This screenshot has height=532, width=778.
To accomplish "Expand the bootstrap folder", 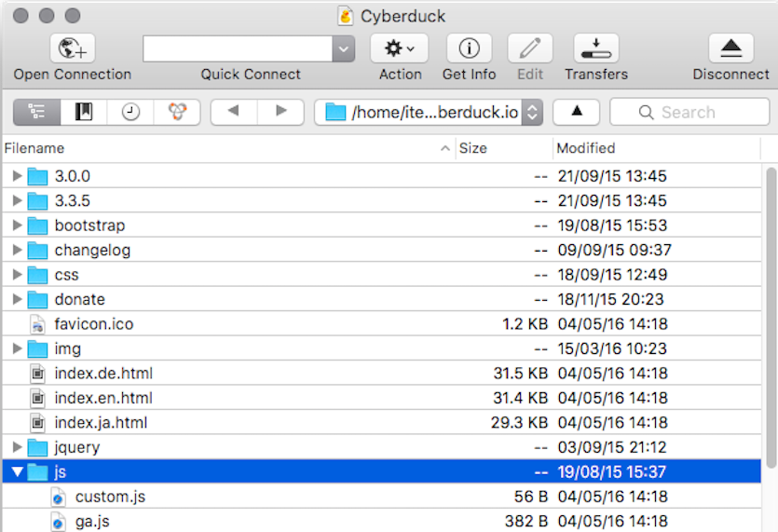I will click(17, 225).
